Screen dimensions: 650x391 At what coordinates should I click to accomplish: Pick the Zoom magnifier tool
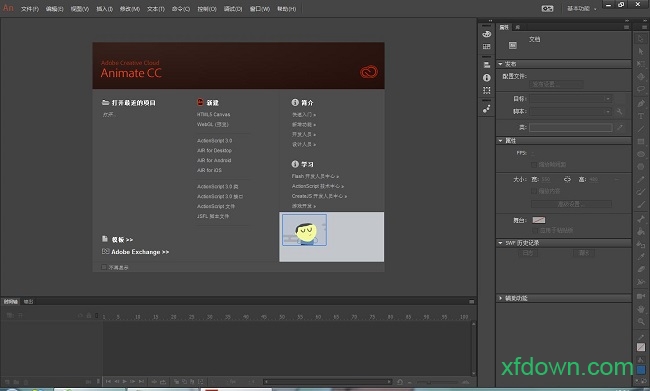(x=641, y=321)
